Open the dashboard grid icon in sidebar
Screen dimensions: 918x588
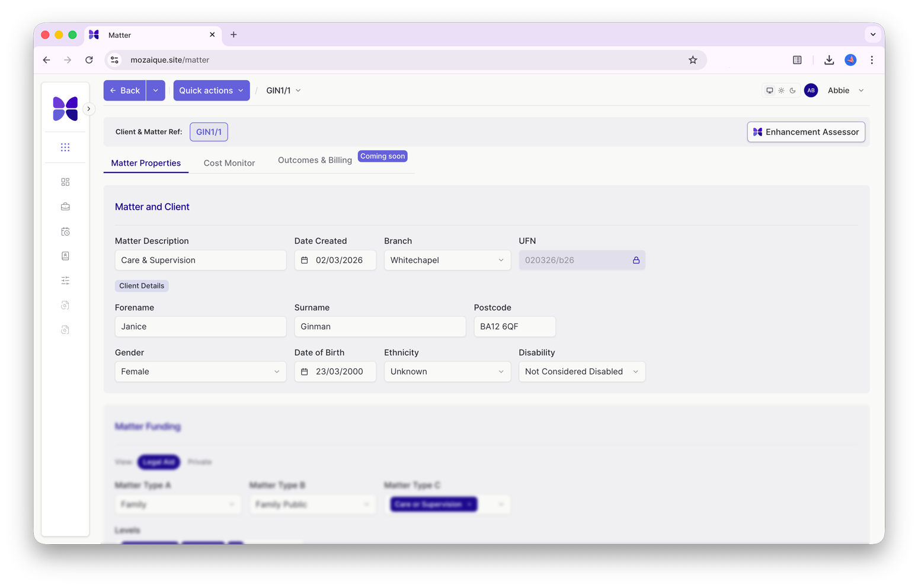65,182
